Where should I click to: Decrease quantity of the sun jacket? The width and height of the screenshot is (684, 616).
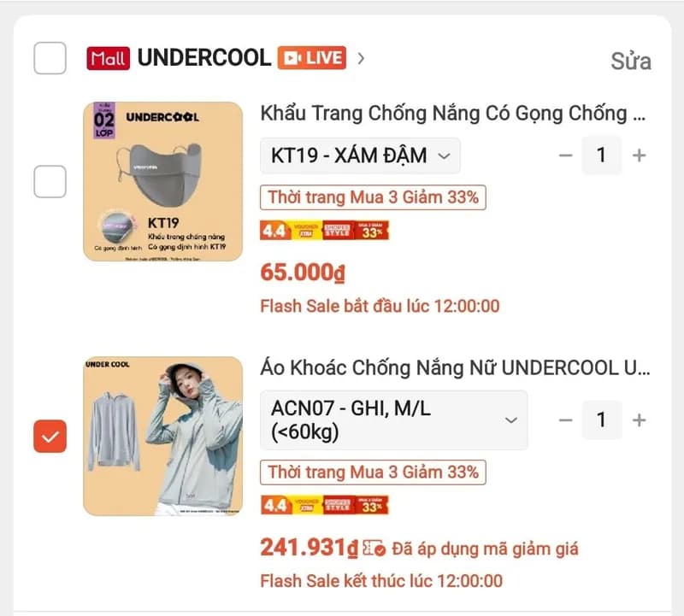(x=565, y=420)
